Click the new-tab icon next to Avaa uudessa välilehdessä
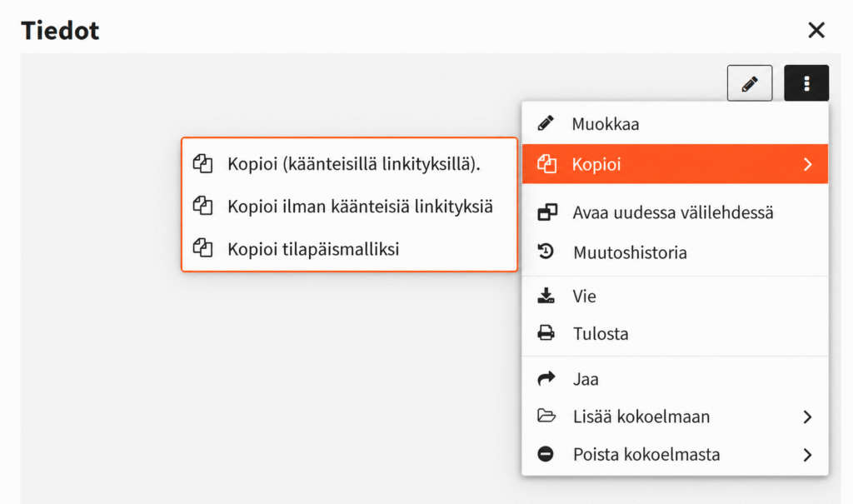Image resolution: width=853 pixels, height=504 pixels. pos(546,212)
